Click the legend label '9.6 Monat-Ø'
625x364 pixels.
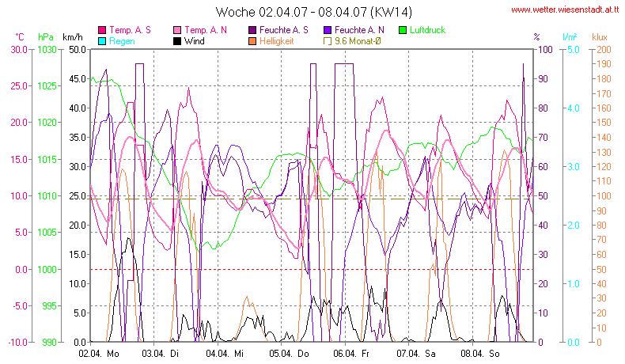358,41
